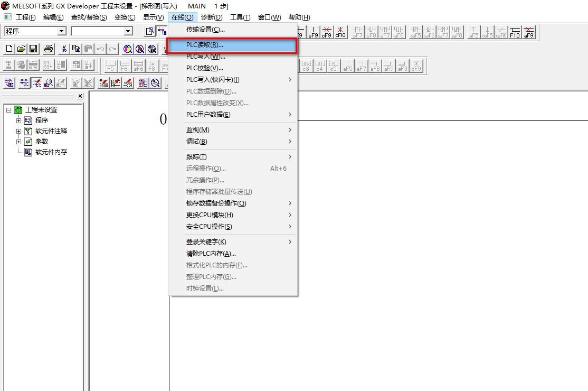
Task: Open the 调试(B) submenu
Action: (x=233, y=142)
